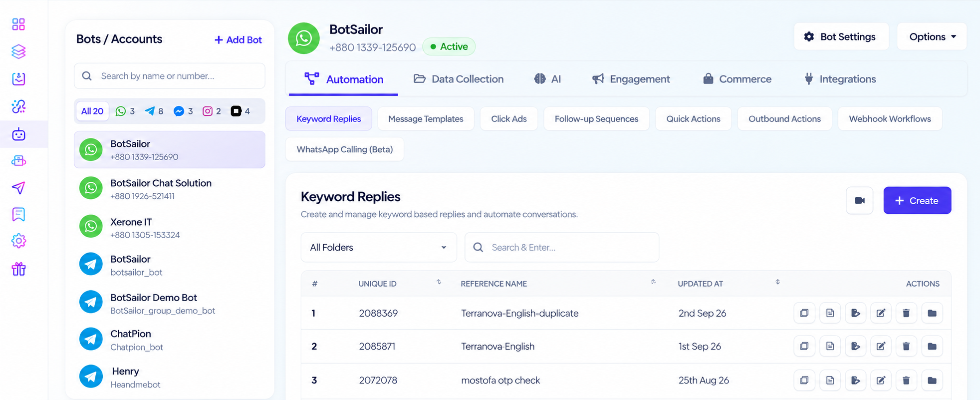Open the Options dropdown
This screenshot has height=400, width=980.
(932, 36)
